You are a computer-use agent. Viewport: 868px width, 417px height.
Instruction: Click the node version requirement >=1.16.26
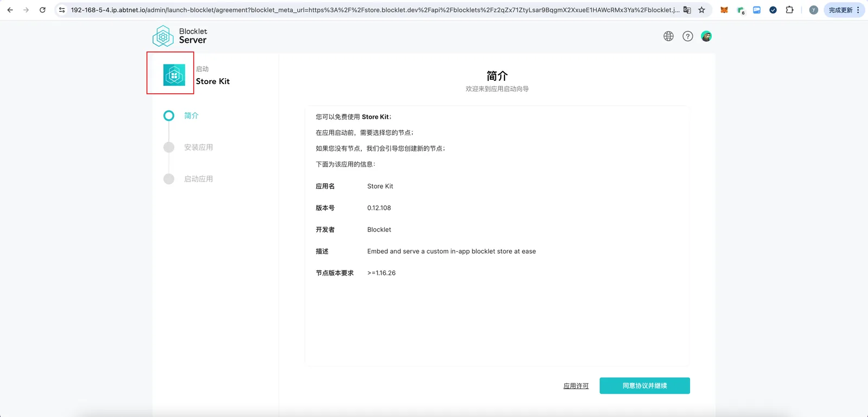(381, 273)
